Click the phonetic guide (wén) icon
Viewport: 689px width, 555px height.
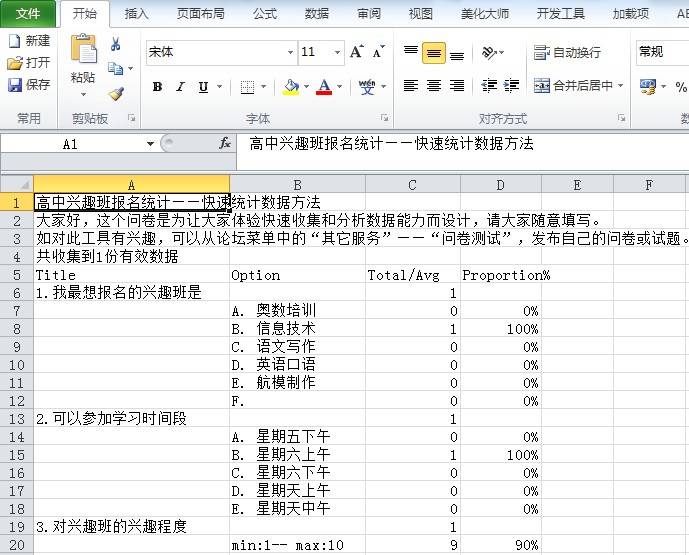367,87
